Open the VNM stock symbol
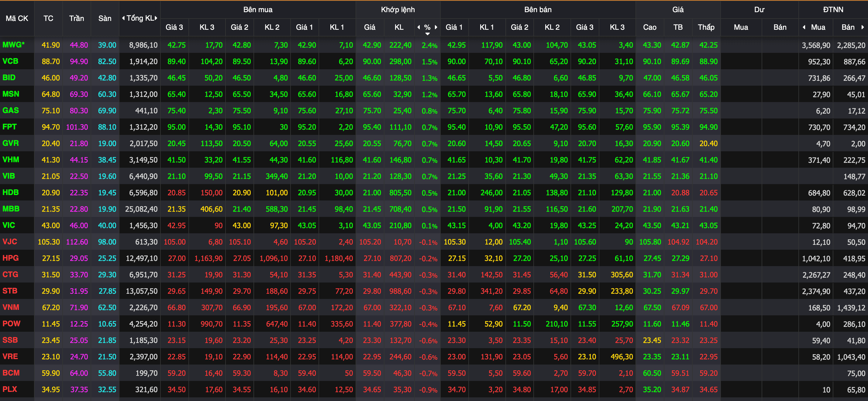 pos(11,307)
